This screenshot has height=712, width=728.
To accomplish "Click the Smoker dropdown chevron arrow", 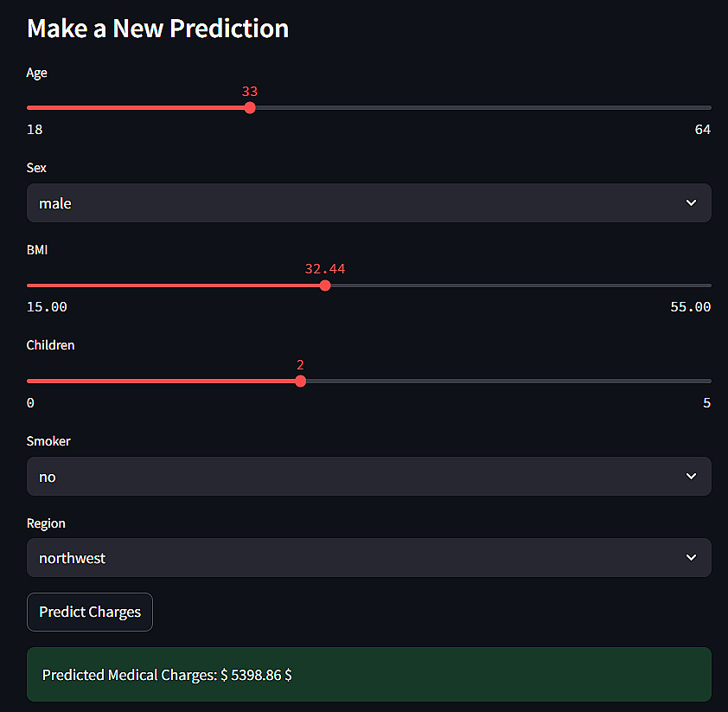I will click(691, 477).
